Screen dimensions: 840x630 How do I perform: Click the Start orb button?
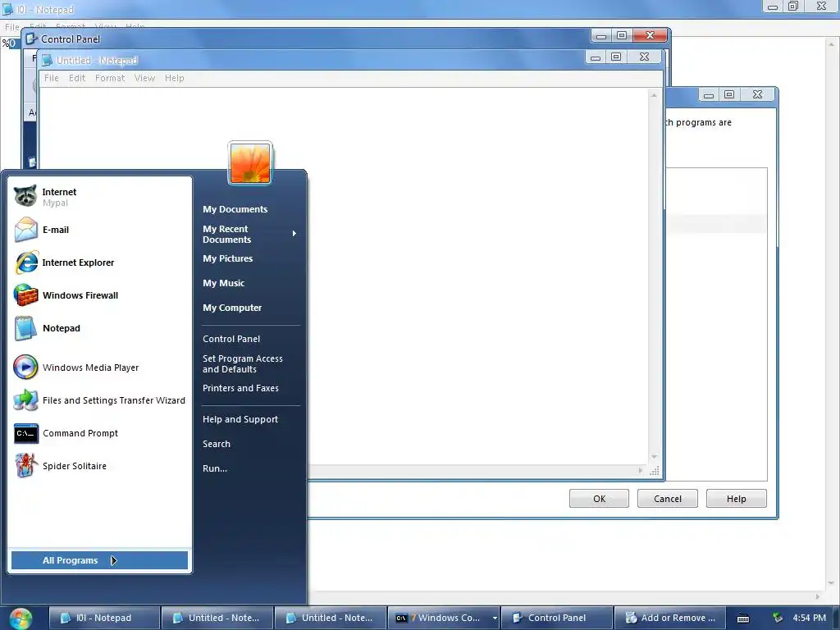[21, 618]
